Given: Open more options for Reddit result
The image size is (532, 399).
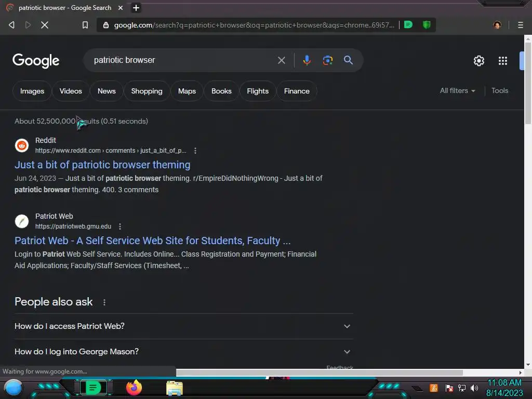Looking at the screenshot, I should tap(195, 151).
